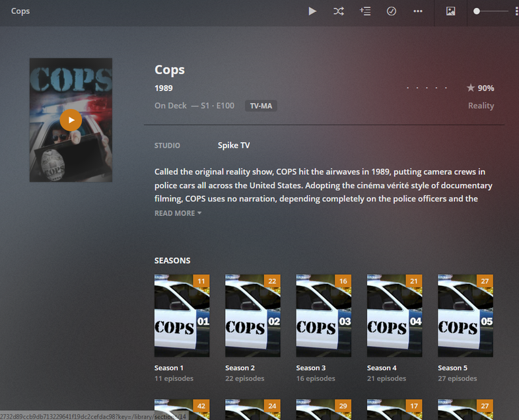Set a star rating using the rating dots
Screen dimensions: 519x420
(427, 88)
